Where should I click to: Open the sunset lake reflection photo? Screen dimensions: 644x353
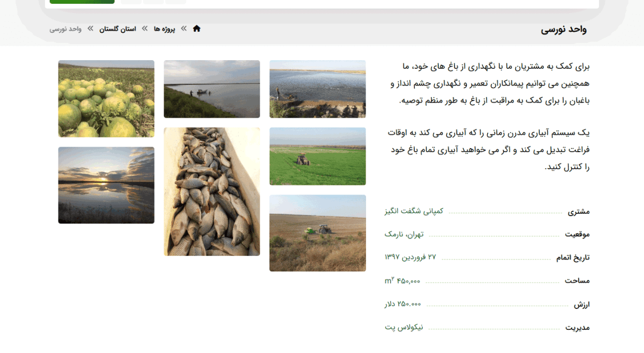coord(106,185)
